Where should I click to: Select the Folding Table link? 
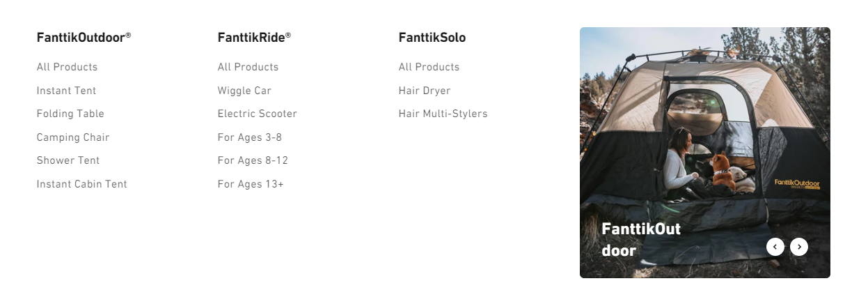[70, 114]
